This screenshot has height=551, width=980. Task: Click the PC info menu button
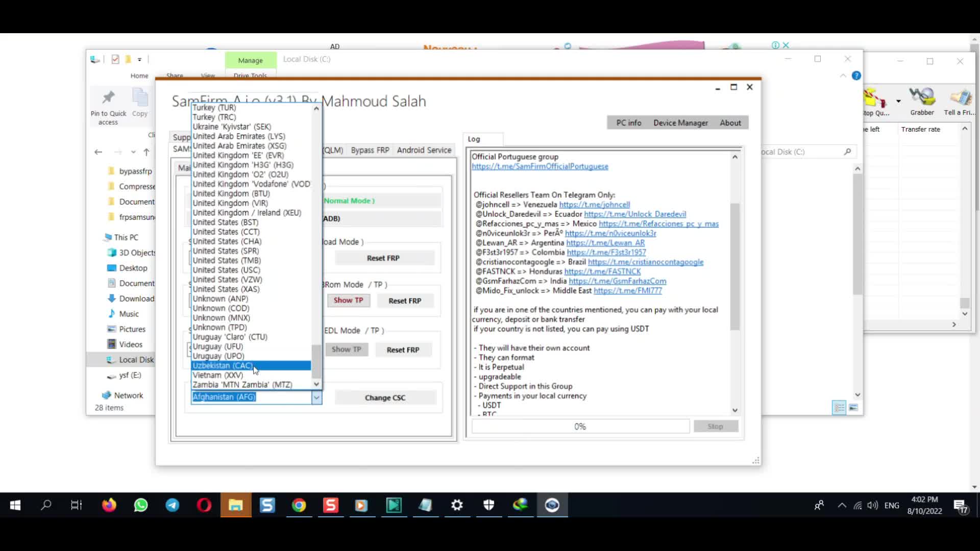[x=628, y=123]
